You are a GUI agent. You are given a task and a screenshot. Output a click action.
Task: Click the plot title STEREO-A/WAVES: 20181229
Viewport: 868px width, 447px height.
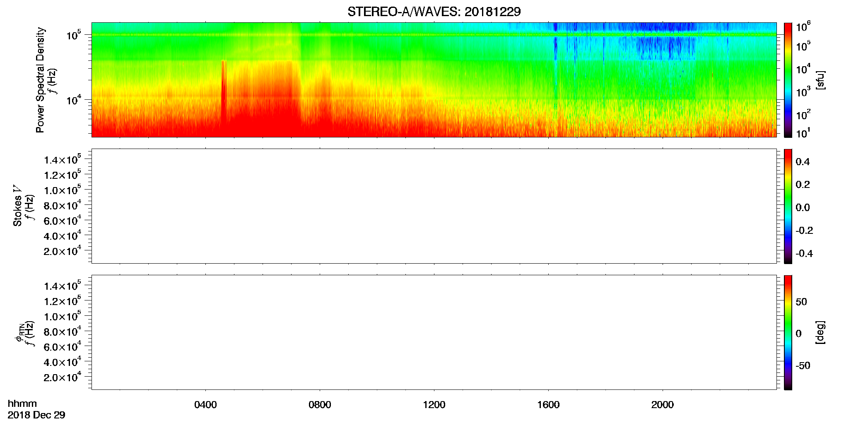434,12
